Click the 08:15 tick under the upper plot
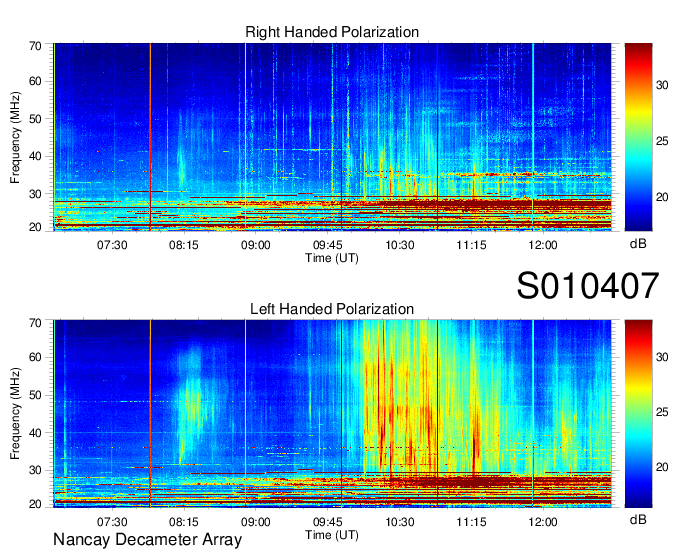680x552 pixels. click(x=184, y=245)
